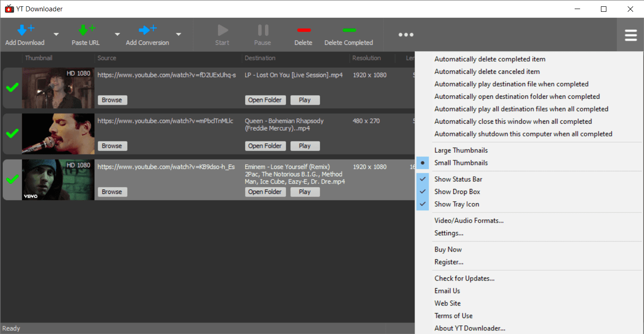Open Folder for Queen Bohemian Rhapsody
The height and width of the screenshot is (334, 644).
(266, 146)
